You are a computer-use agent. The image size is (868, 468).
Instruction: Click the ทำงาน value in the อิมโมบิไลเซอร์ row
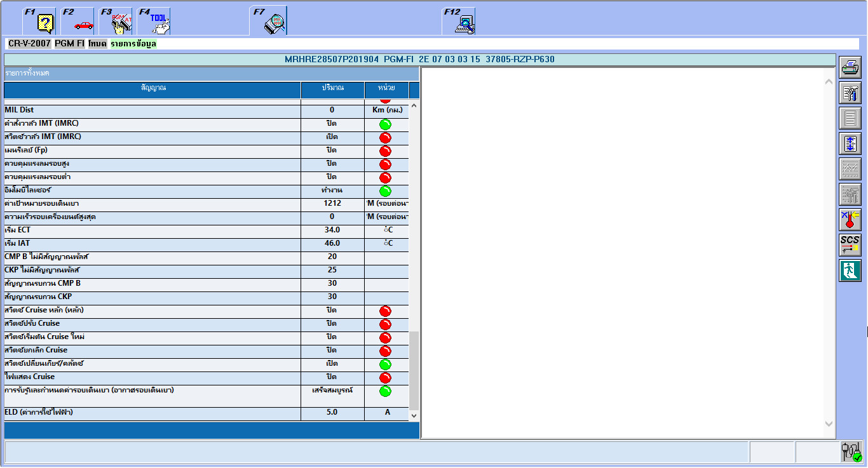[x=332, y=190]
